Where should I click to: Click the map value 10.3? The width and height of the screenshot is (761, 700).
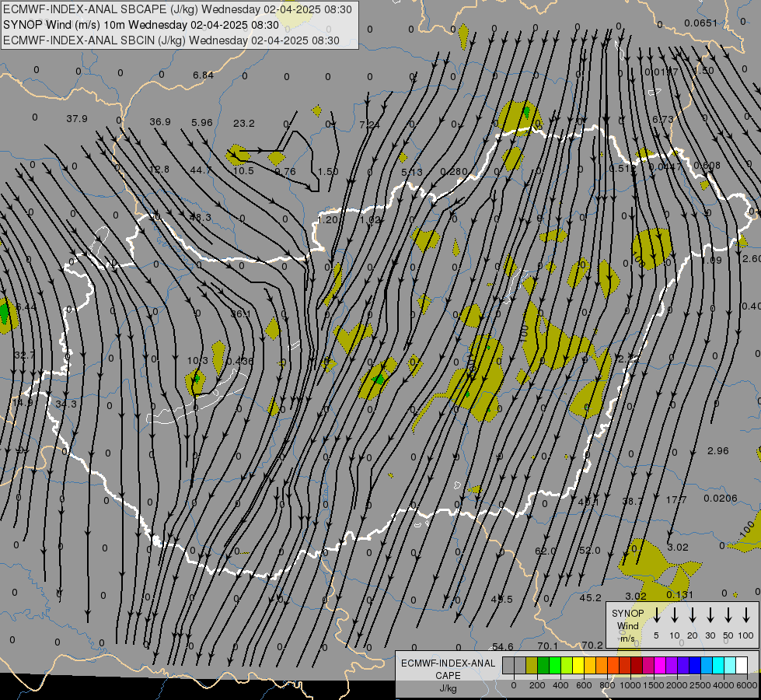tap(197, 360)
